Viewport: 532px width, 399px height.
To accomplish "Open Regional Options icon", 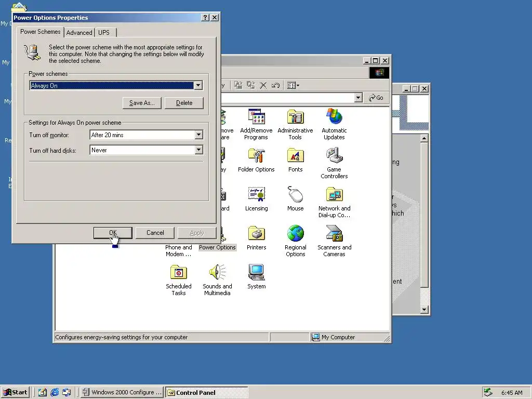I will (x=295, y=241).
